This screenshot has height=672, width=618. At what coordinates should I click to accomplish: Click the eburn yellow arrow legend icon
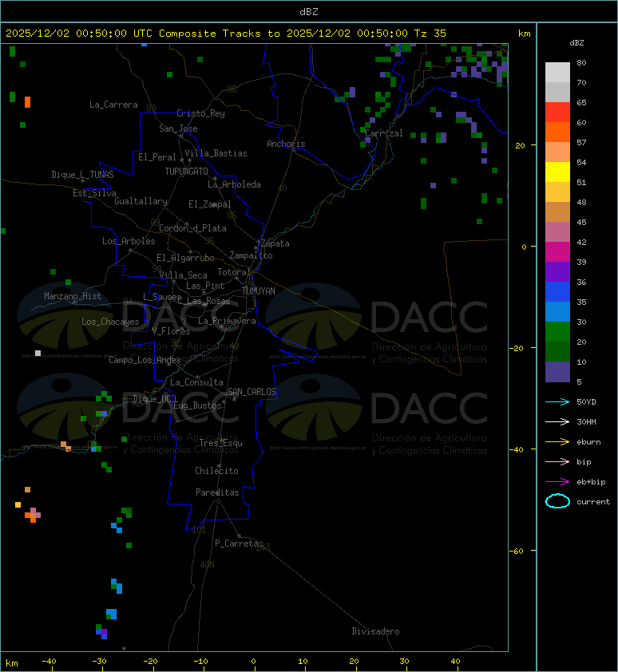pos(557,442)
